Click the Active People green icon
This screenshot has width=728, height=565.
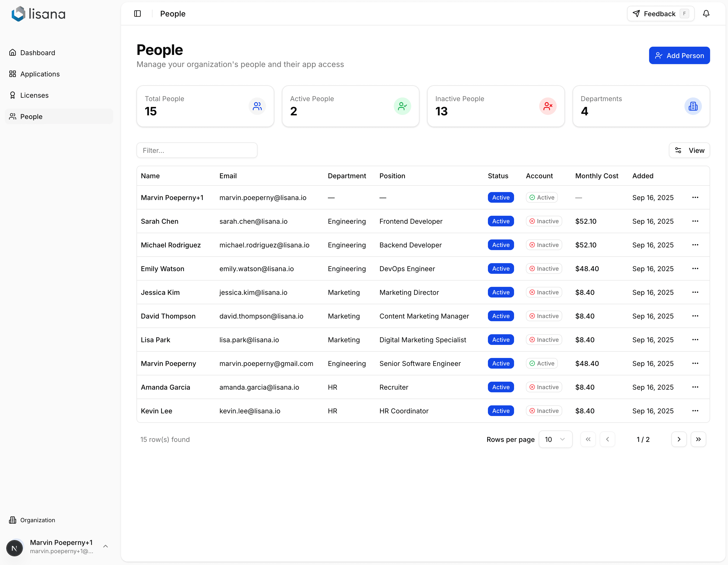pyautogui.click(x=402, y=106)
